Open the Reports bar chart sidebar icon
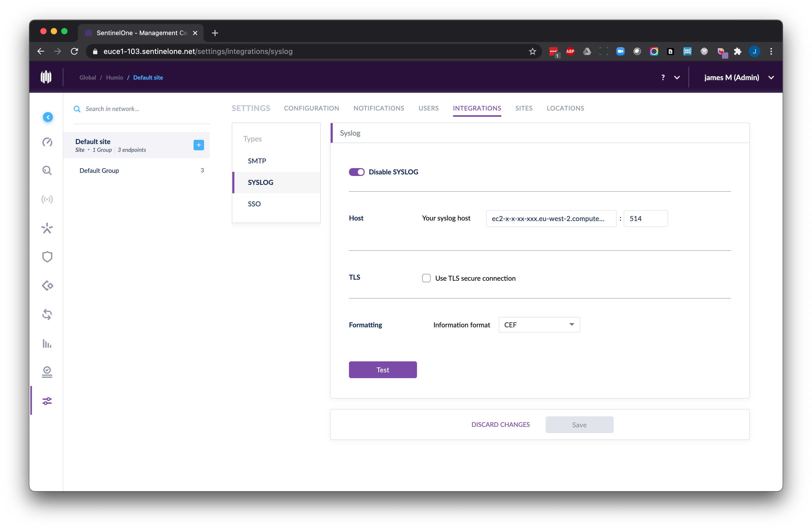 click(47, 344)
